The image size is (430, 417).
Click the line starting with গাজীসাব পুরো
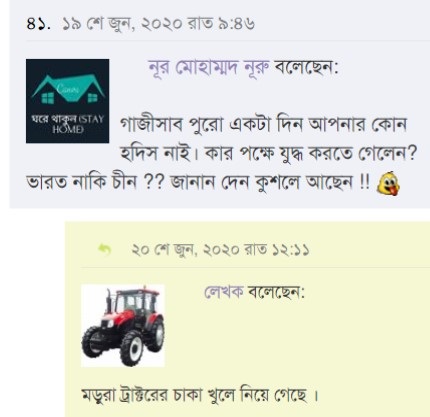(x=263, y=125)
